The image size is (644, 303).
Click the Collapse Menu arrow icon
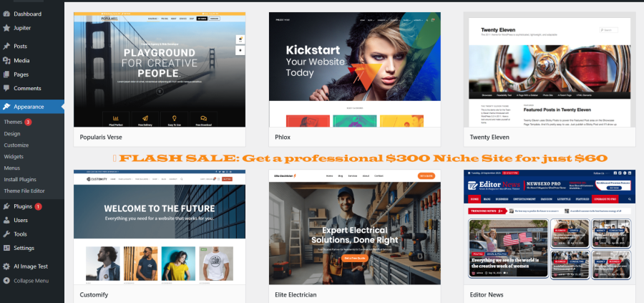6,281
